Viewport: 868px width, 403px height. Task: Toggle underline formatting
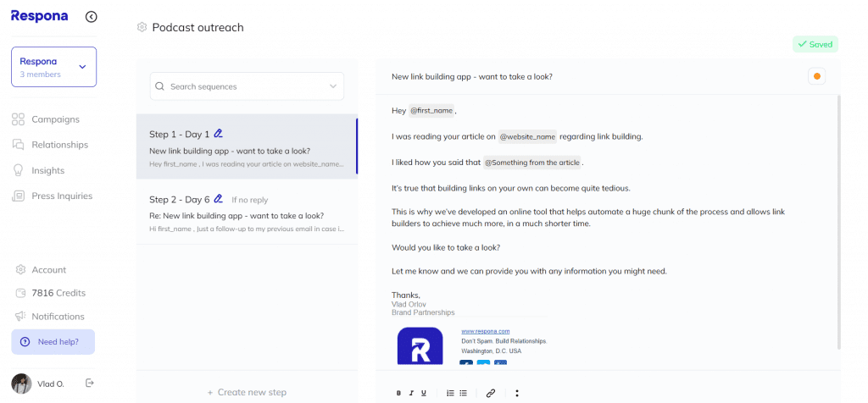pos(424,393)
